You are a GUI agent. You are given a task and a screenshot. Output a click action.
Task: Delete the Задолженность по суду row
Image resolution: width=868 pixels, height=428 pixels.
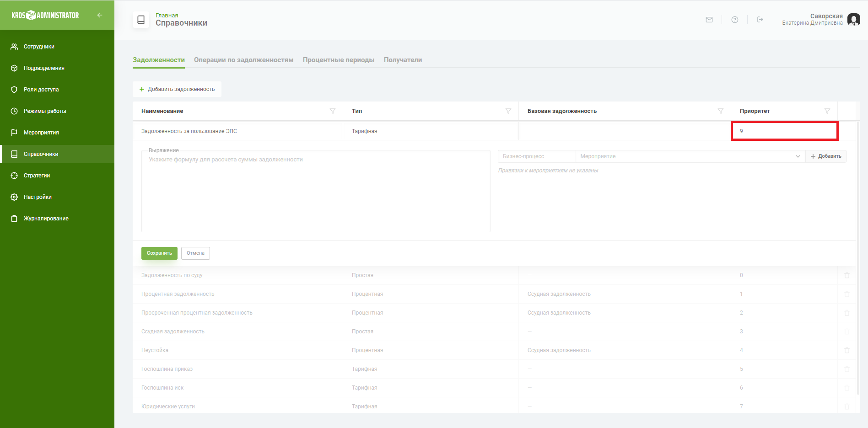click(847, 275)
